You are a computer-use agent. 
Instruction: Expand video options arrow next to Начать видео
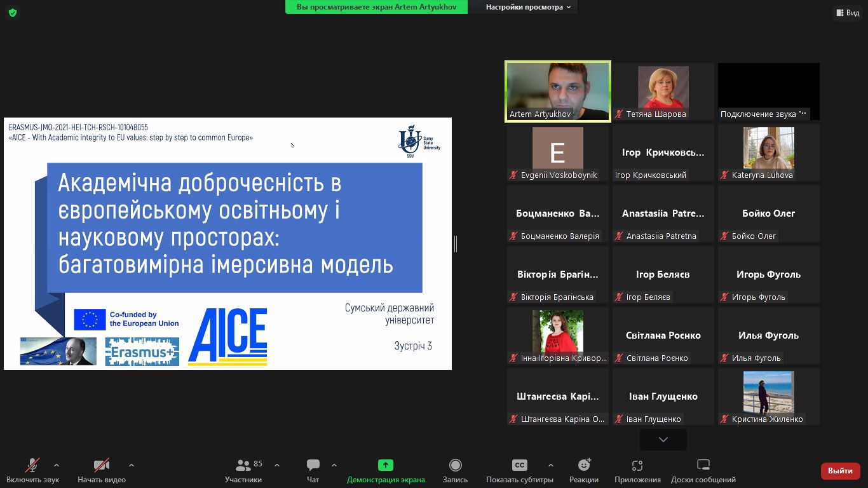click(132, 465)
